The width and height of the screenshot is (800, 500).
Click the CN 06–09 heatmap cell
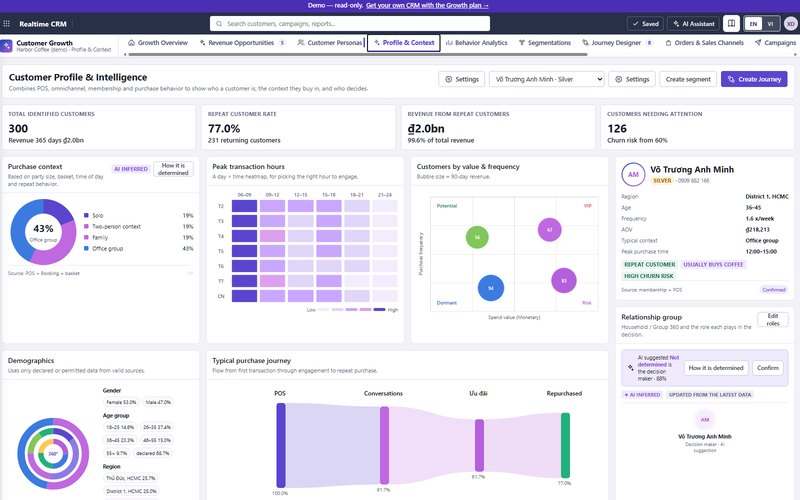point(244,296)
